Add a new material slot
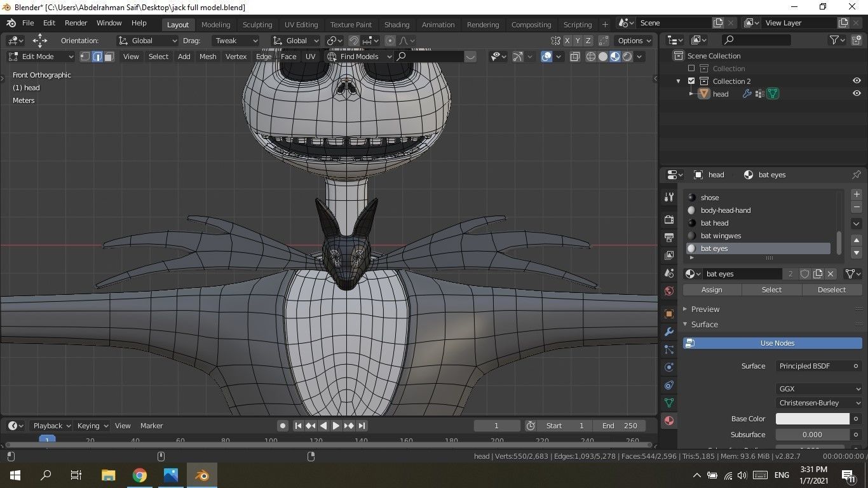 pos(857,194)
